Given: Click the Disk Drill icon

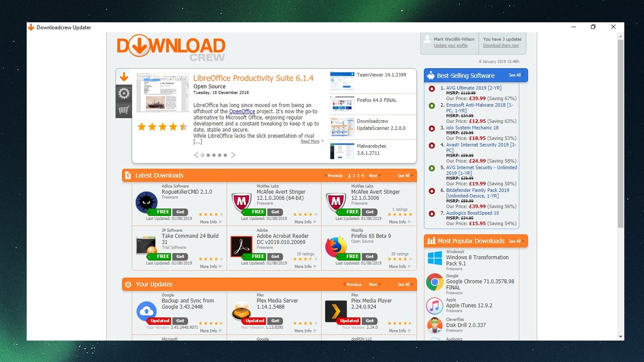Looking at the screenshot, I should coord(435,325).
